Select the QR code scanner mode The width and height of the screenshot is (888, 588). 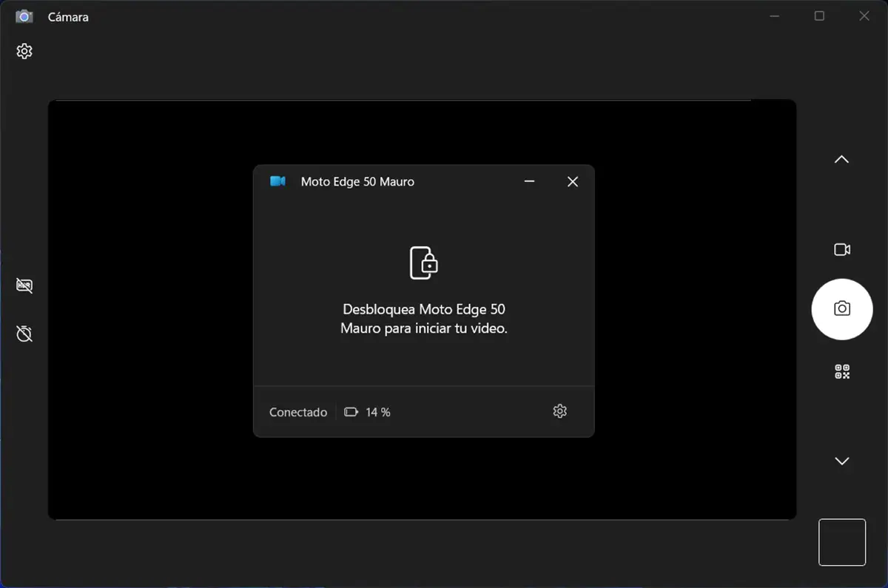(x=842, y=371)
